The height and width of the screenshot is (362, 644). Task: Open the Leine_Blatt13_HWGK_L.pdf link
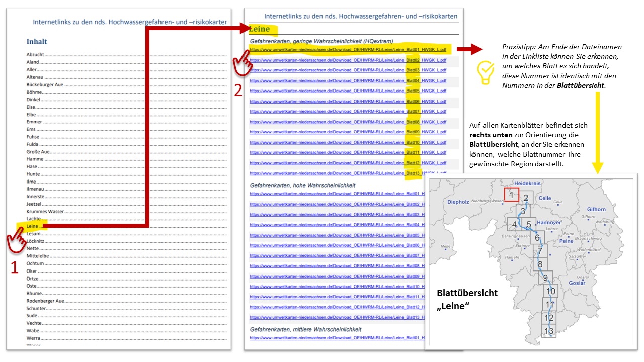pyautogui.click(x=348, y=173)
